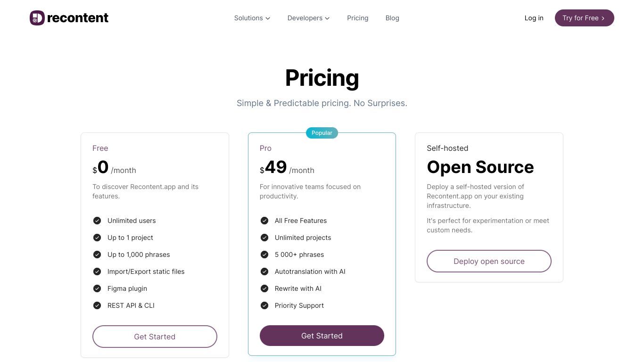Expand the Solutions dropdown menu
644x362 pixels.
[252, 18]
